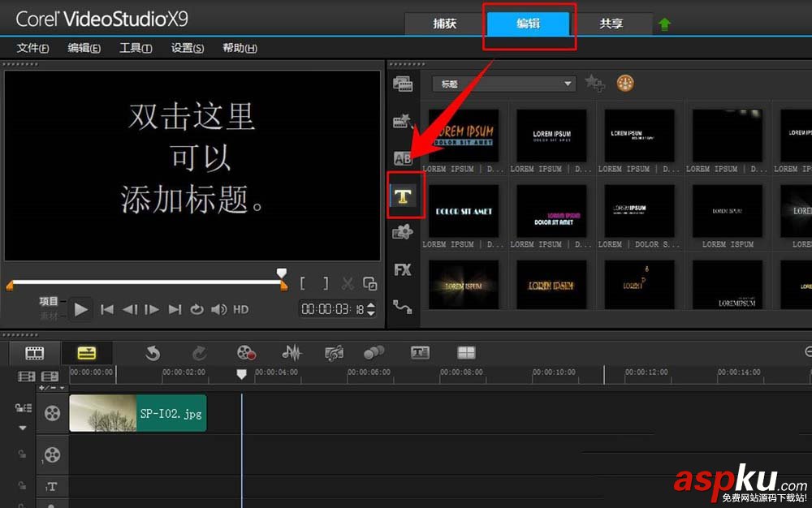This screenshot has width=812, height=508.
Task: Open the 设置 menu
Action: pos(186,48)
